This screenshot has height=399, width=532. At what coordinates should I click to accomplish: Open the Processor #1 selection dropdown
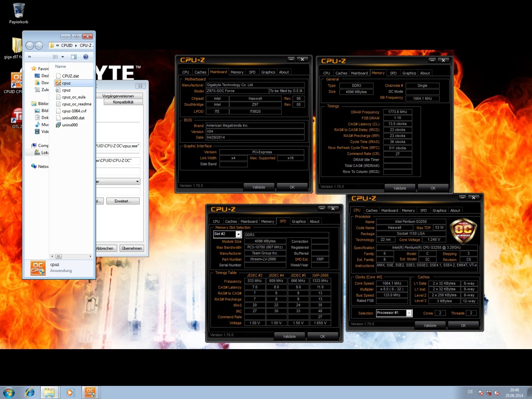point(409,313)
